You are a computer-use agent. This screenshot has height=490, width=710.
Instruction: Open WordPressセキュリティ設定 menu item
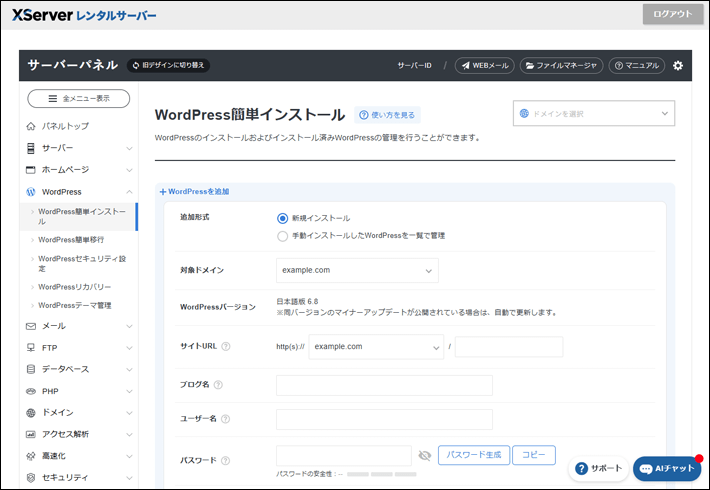80,264
